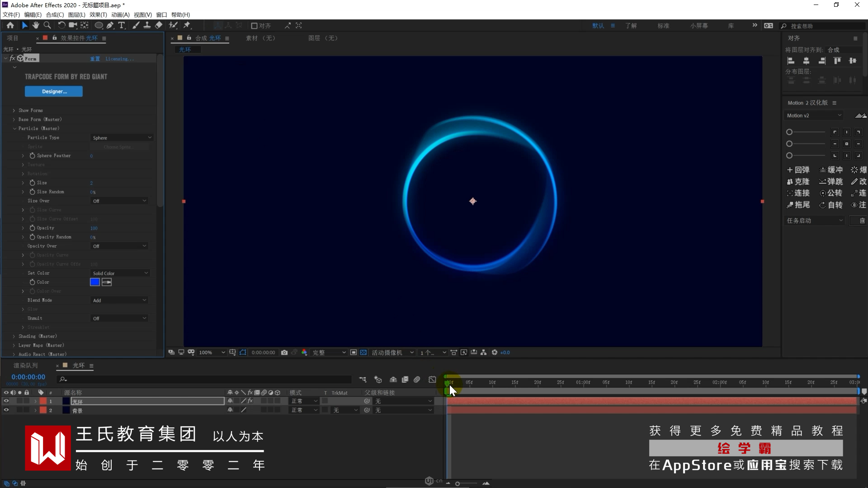This screenshot has width=868, height=488.
Task: Select the Zoom magnifier tool
Action: point(47,25)
